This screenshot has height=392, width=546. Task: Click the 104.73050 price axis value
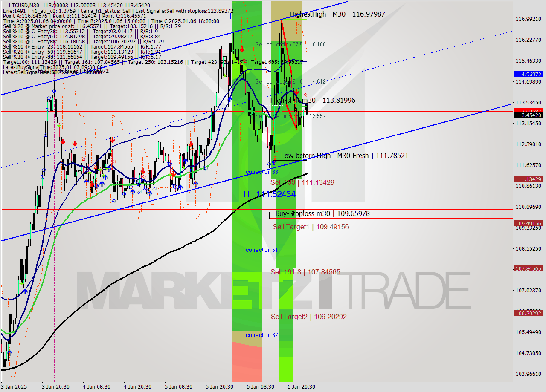tap(528, 353)
